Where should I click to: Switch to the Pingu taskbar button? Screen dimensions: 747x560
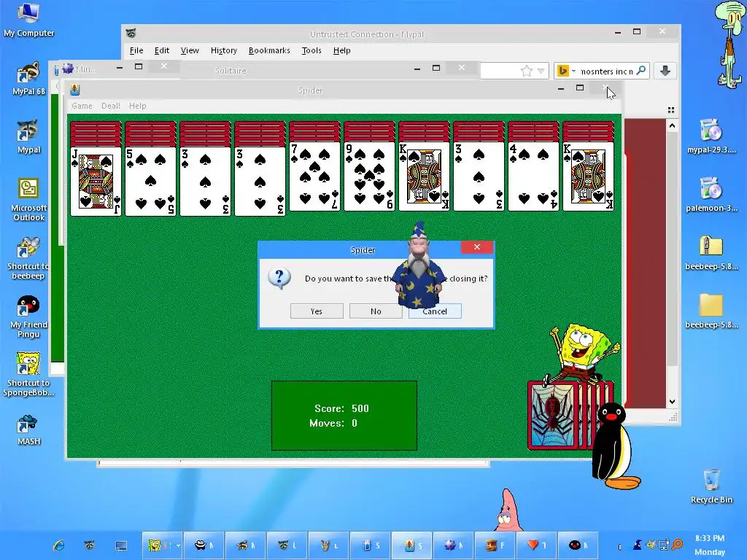pyautogui.click(x=578, y=545)
